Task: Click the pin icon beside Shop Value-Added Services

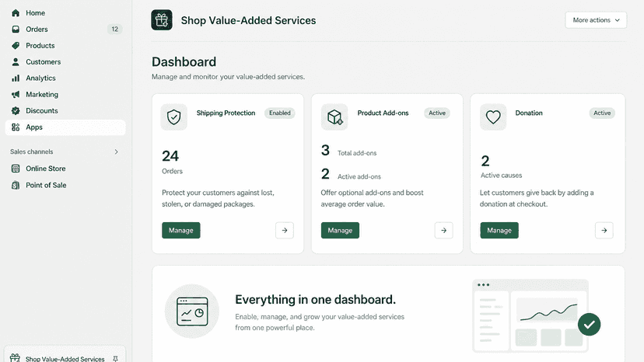Action: [115, 359]
